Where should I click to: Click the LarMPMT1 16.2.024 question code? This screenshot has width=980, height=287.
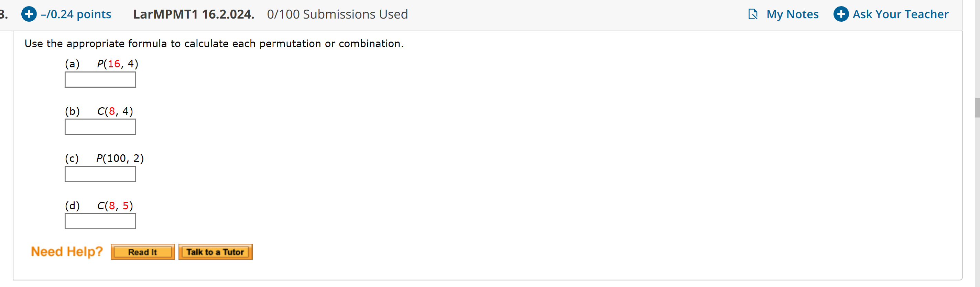(x=193, y=14)
